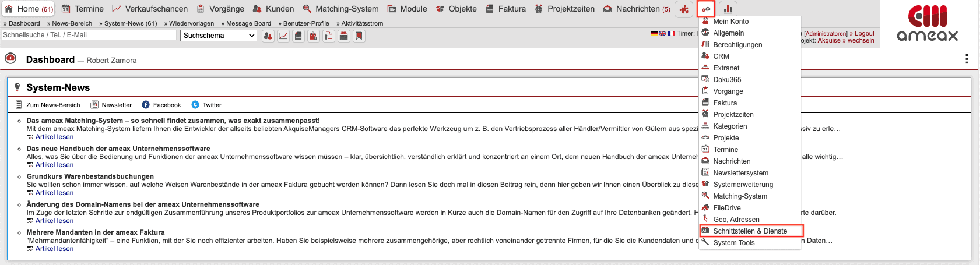Click the puzzle piece extensions icon
The image size is (980, 265).
tap(684, 9)
